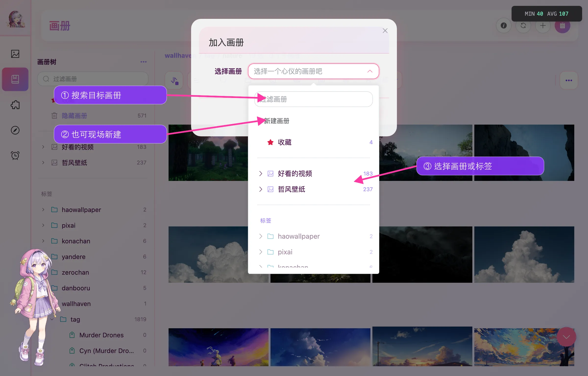The width and height of the screenshot is (588, 376).
Task: Expand 好看的视频 chevron in dropdown
Action: click(261, 174)
